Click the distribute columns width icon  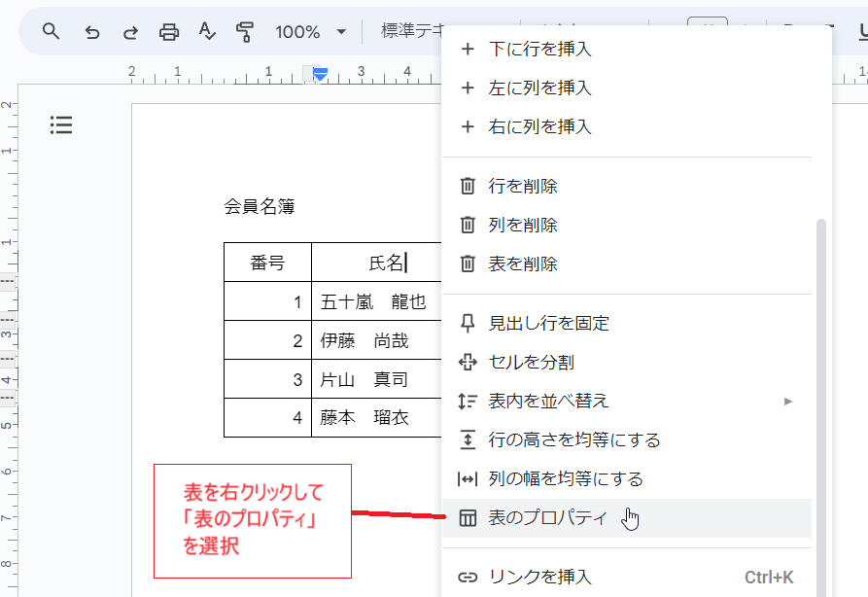point(468,478)
